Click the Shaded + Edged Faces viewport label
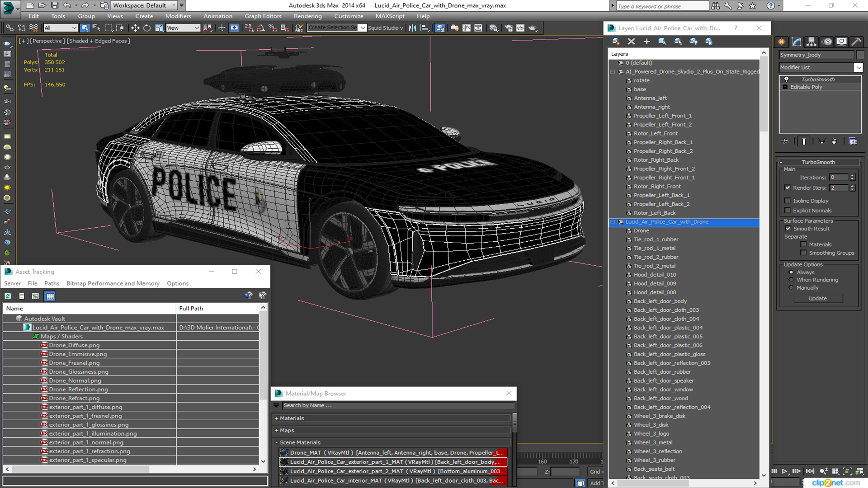Screen dimensions: 868x488 click(98, 41)
